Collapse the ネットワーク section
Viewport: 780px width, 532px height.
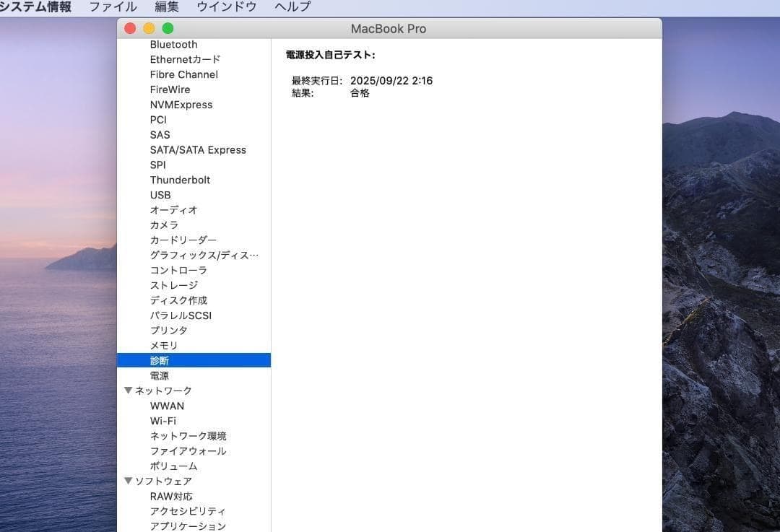point(129,390)
